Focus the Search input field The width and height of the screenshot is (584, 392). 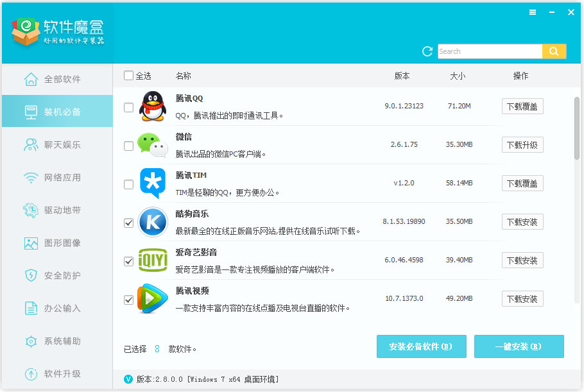point(489,51)
